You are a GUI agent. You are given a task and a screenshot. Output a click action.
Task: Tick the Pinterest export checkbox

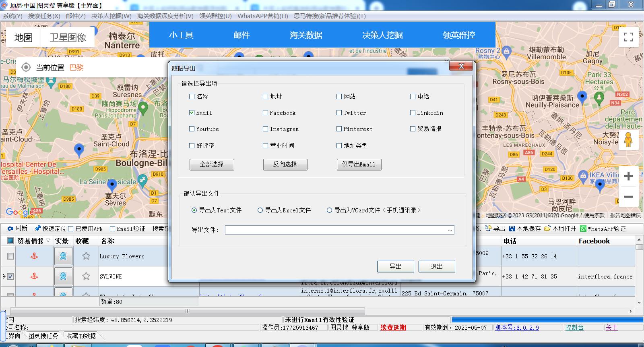pos(339,129)
